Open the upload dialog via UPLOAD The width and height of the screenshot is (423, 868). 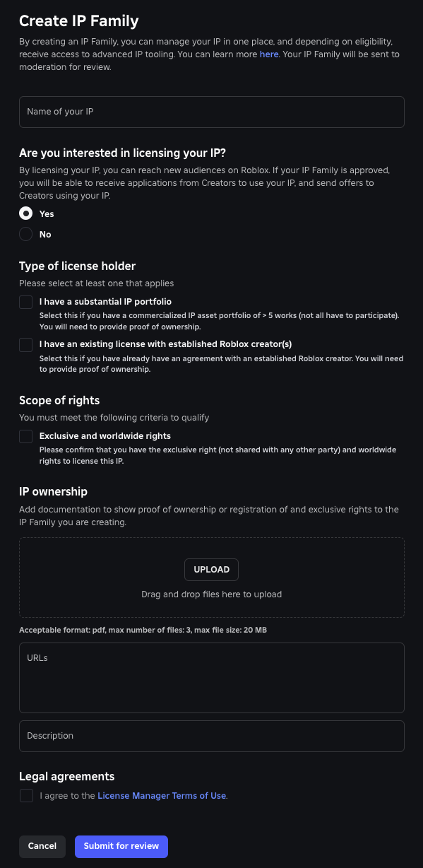[211, 569]
